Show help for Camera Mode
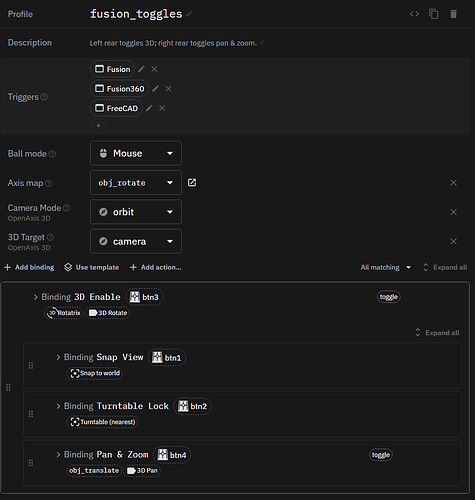This screenshot has height=500, width=475. point(67,208)
